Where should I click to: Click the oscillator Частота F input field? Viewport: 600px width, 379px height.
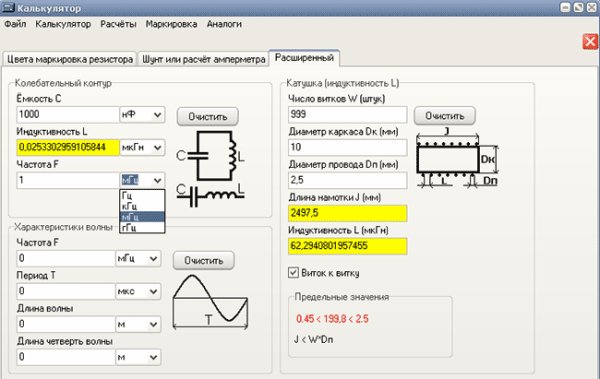click(x=68, y=180)
